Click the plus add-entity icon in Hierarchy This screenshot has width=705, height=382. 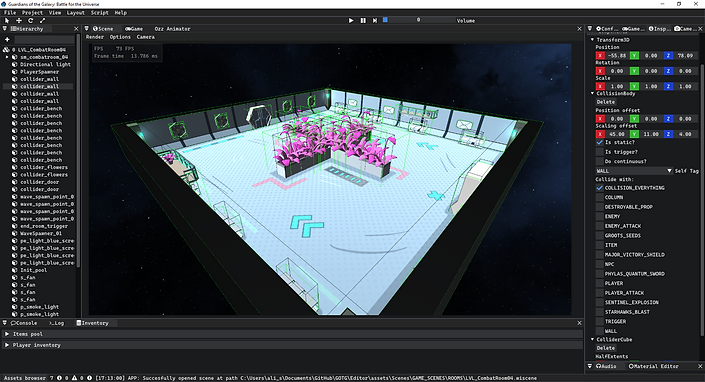click(7, 40)
